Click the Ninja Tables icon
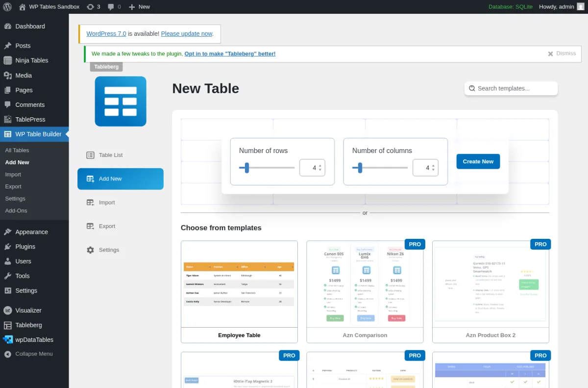Viewport: 588px width, 388px height. 8,60
